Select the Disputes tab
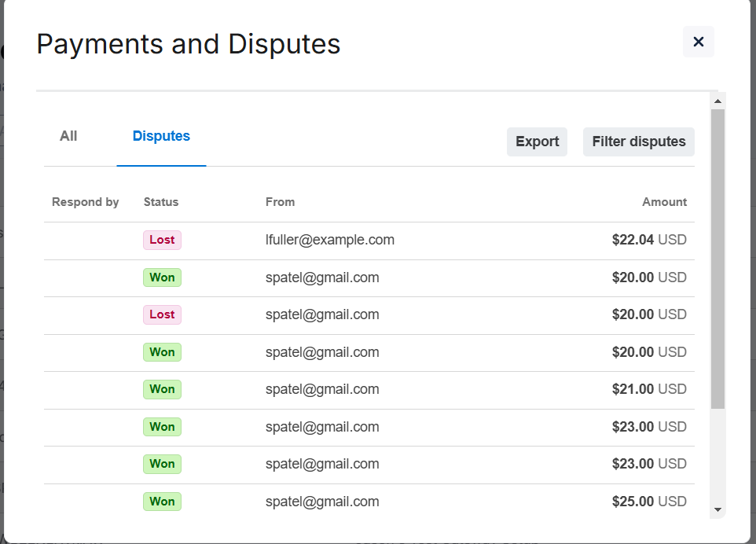The image size is (756, 544). (161, 136)
